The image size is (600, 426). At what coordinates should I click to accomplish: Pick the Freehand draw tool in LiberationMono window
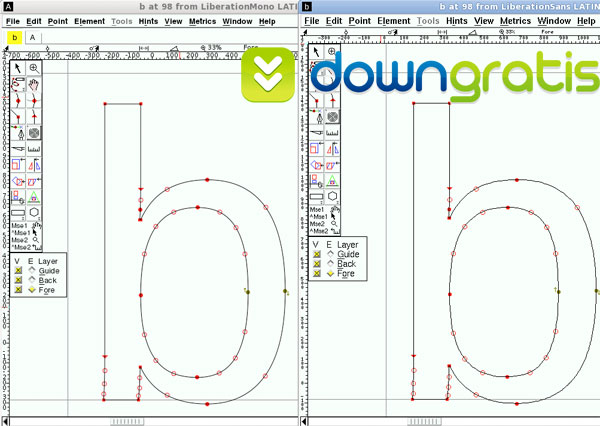(x=18, y=85)
